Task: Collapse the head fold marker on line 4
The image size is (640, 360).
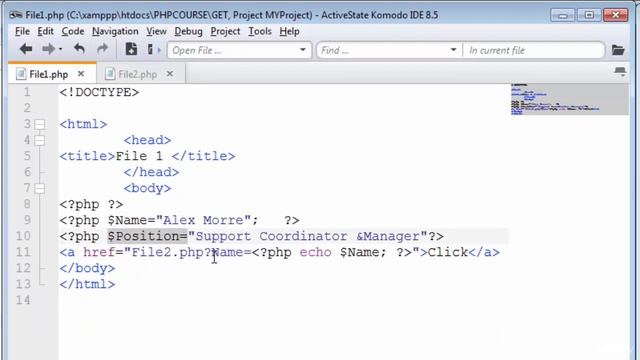Action: (x=40, y=140)
